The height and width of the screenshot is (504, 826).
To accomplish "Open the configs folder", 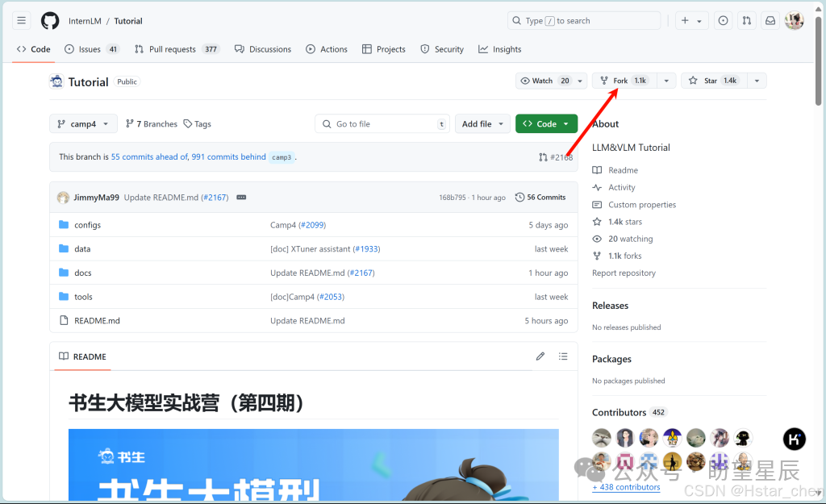I will coord(87,225).
